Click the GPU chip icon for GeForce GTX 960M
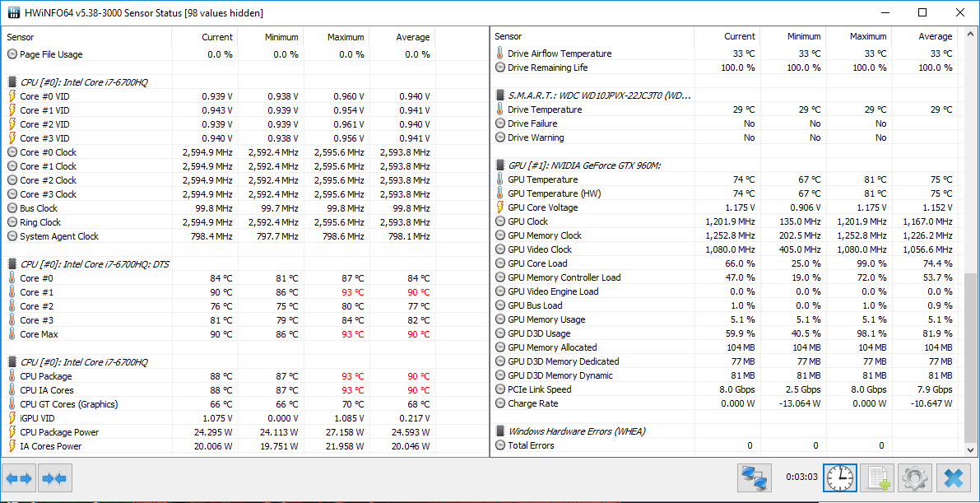 [x=500, y=165]
